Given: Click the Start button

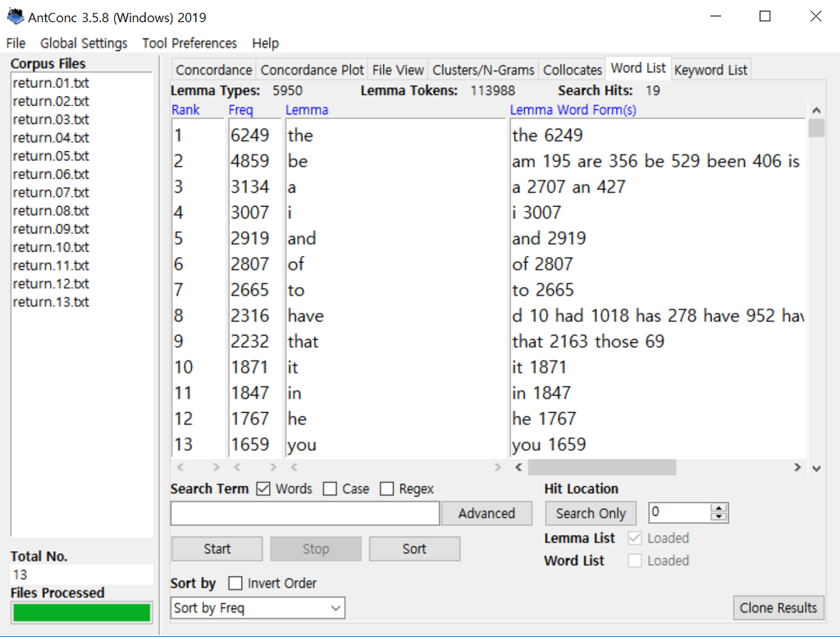Looking at the screenshot, I should click(x=217, y=549).
